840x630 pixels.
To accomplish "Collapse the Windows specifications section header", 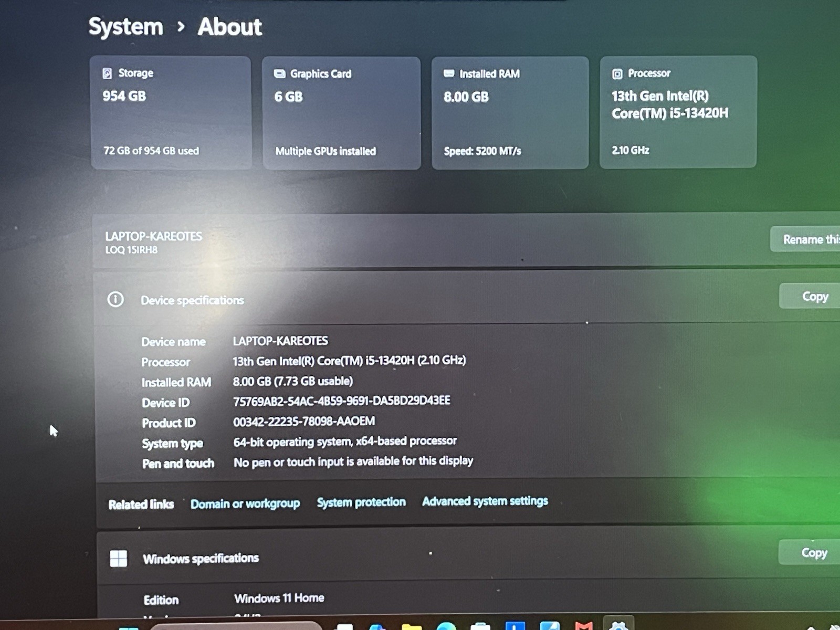I will point(467,556).
